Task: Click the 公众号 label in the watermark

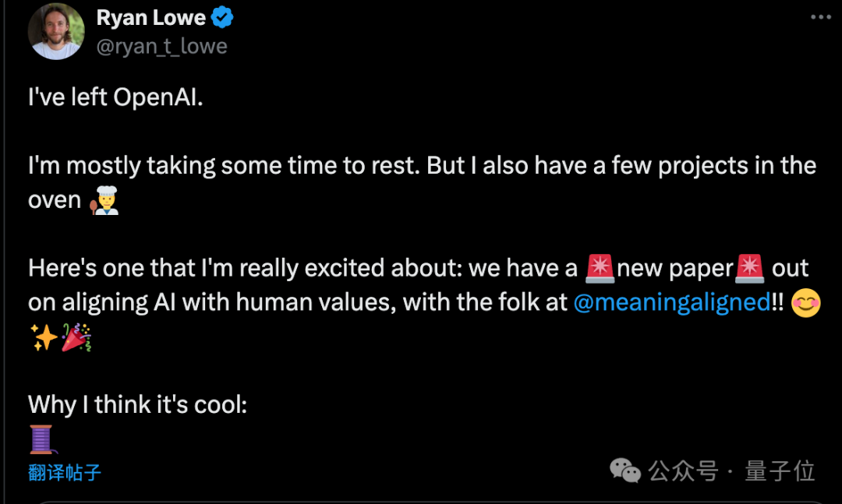Action: (x=683, y=471)
